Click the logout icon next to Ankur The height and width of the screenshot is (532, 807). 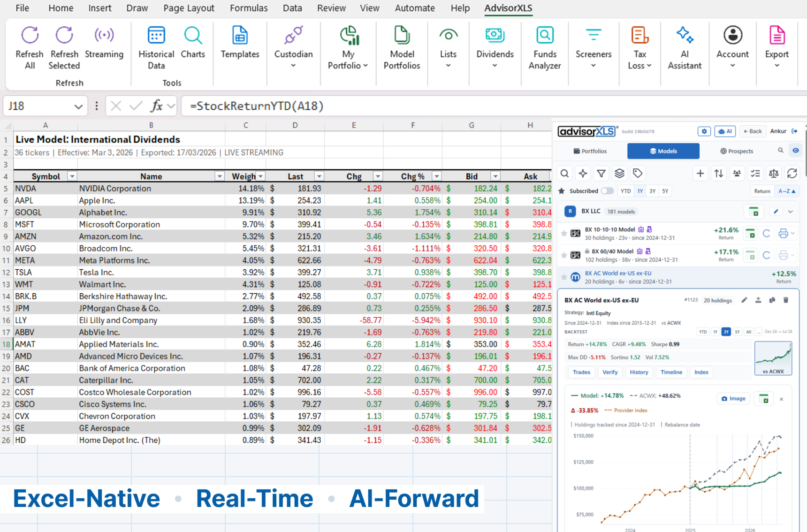coord(794,131)
